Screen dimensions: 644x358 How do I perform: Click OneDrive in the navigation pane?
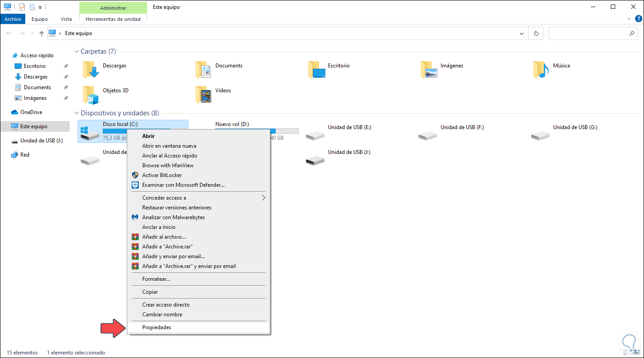coord(31,112)
